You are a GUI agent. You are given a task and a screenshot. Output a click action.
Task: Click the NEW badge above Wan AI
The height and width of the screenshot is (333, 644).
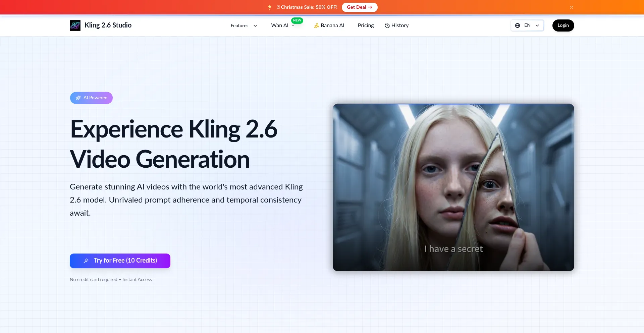point(297,20)
